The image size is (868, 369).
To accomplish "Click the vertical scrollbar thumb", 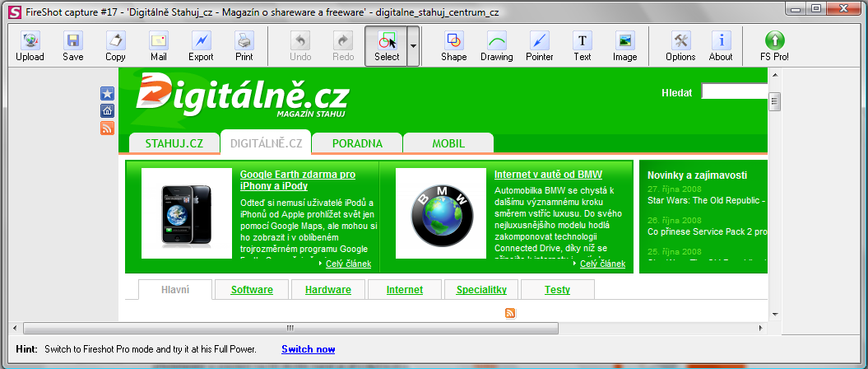I will click(x=775, y=101).
